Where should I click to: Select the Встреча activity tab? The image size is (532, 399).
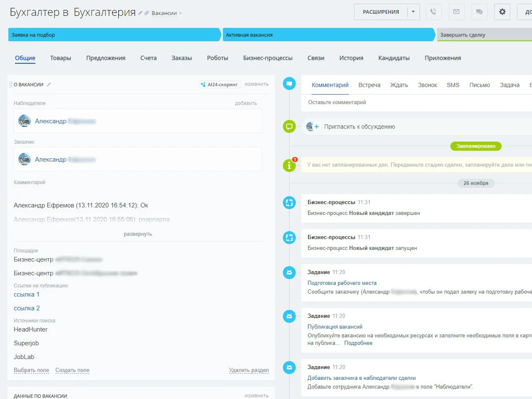369,85
